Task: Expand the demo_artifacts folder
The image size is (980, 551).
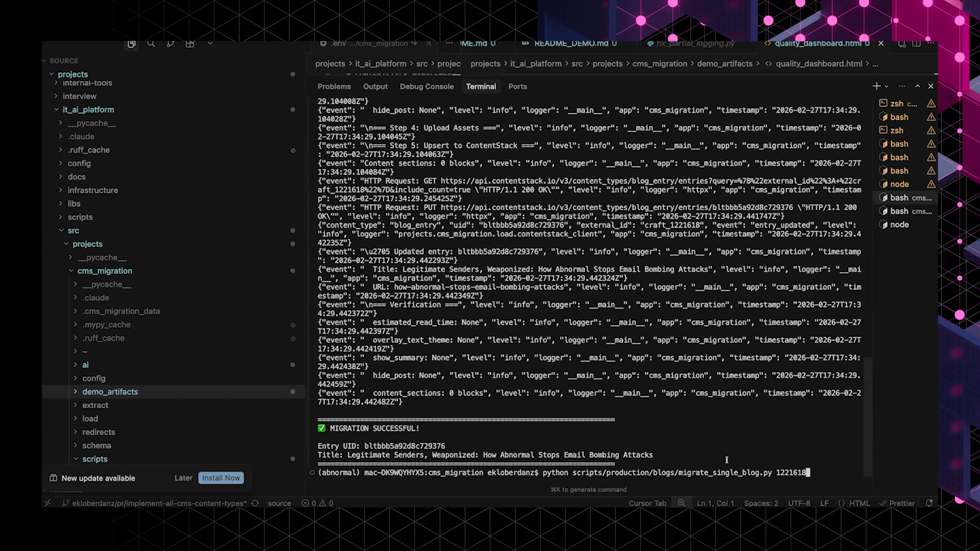Action: [110, 392]
